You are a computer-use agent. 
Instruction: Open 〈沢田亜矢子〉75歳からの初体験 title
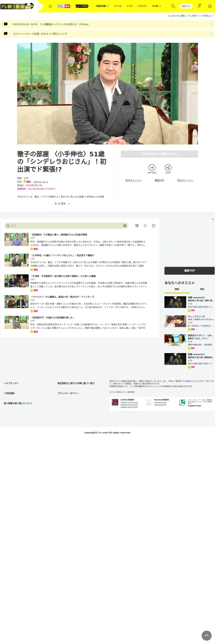[53, 317]
